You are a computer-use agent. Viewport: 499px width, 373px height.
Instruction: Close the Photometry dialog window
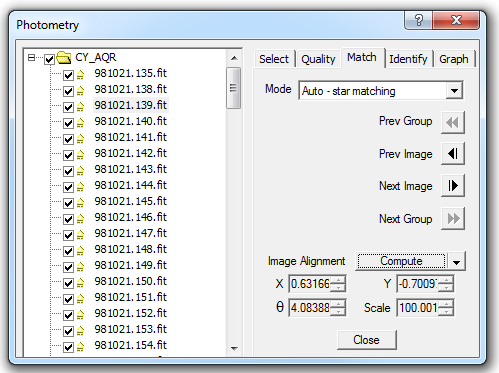click(x=456, y=20)
